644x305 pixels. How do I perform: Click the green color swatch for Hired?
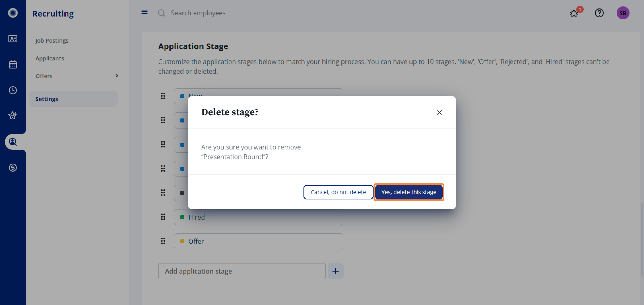point(182,217)
